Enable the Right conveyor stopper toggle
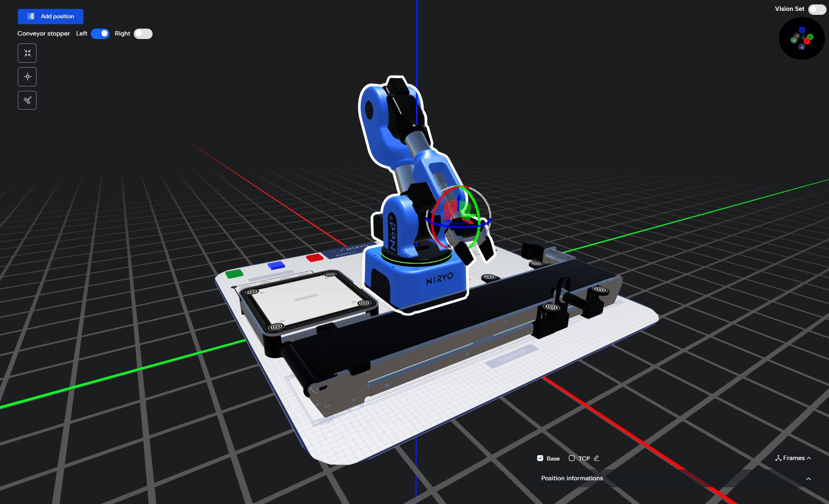 143,34
